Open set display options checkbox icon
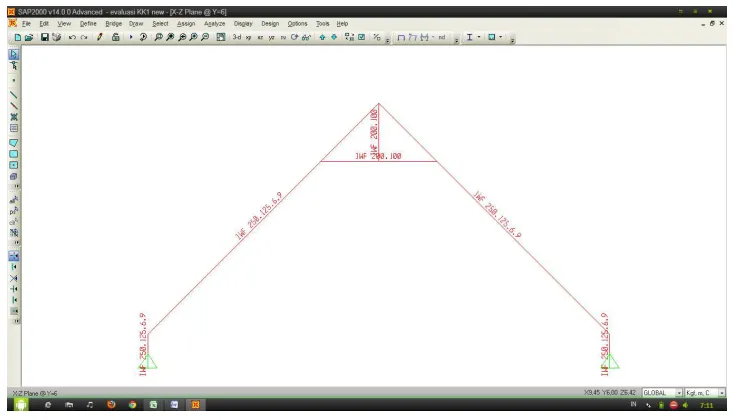 point(361,37)
